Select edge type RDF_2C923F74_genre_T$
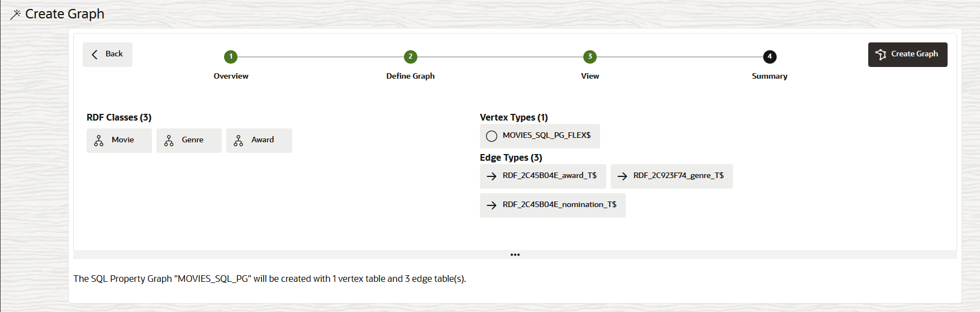The image size is (980, 312). pos(672,176)
